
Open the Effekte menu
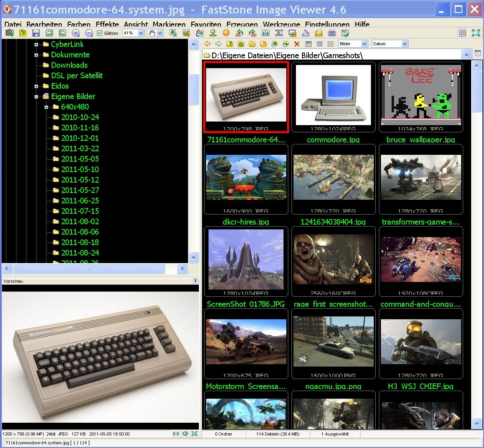click(107, 24)
